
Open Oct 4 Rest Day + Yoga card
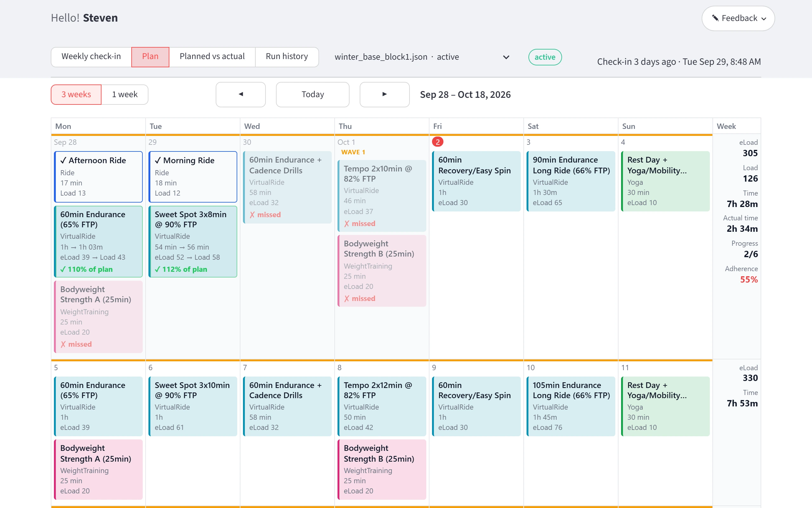click(665, 181)
